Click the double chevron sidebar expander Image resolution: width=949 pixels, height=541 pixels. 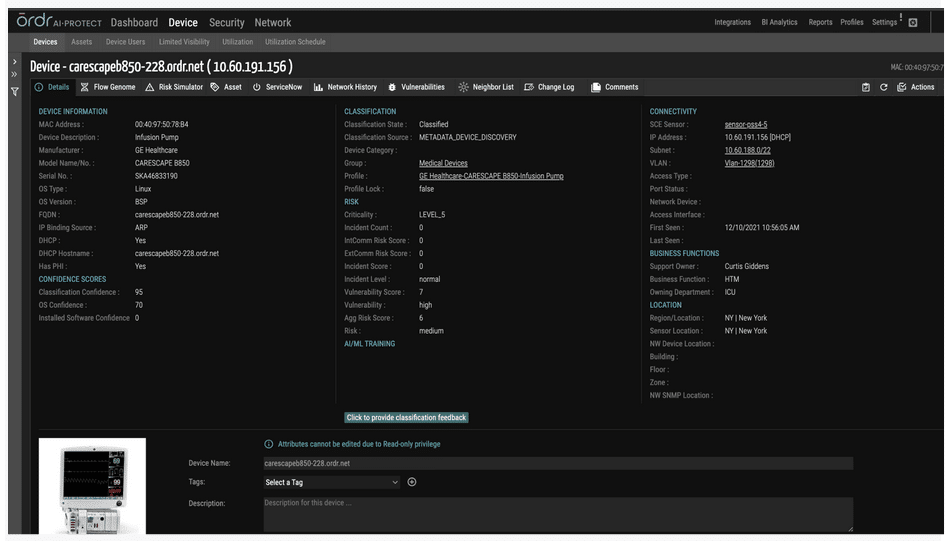(x=15, y=74)
